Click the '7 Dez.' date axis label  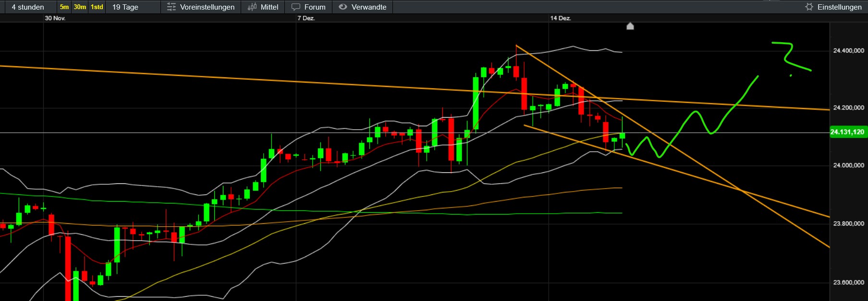tap(306, 18)
